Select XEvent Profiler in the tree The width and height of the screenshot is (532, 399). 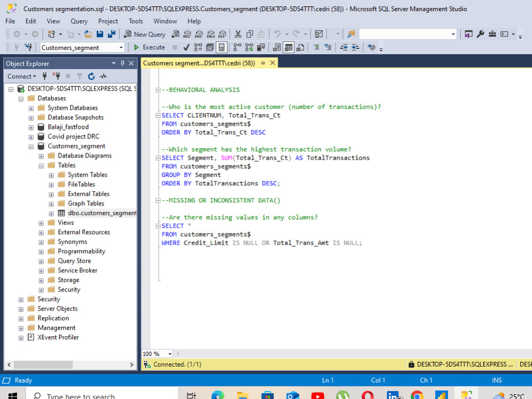point(58,337)
